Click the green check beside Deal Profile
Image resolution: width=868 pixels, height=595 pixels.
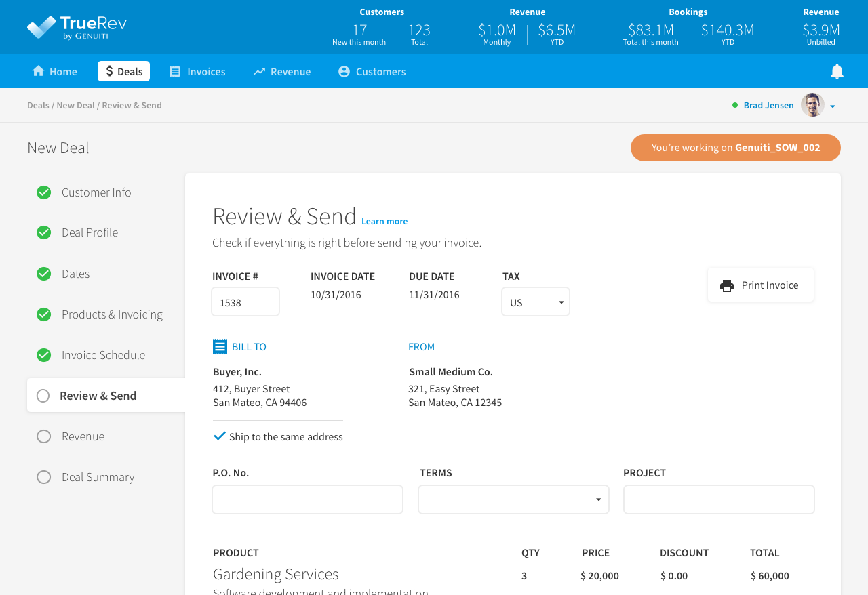point(43,232)
